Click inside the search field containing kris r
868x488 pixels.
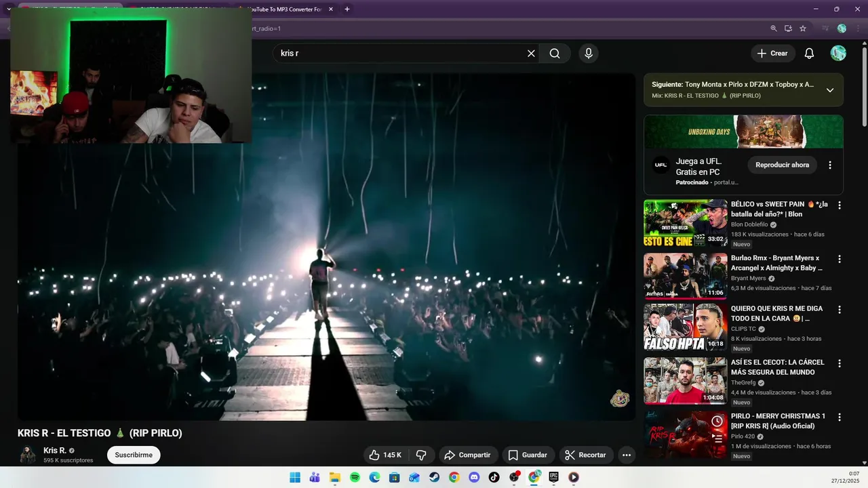pyautogui.click(x=399, y=54)
